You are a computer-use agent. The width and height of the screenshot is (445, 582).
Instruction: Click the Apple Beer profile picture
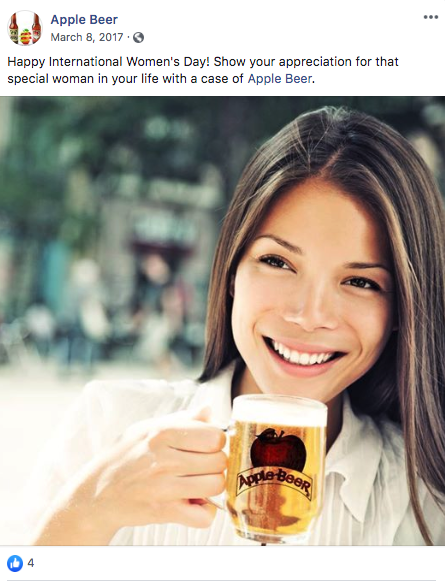pyautogui.click(x=25, y=28)
